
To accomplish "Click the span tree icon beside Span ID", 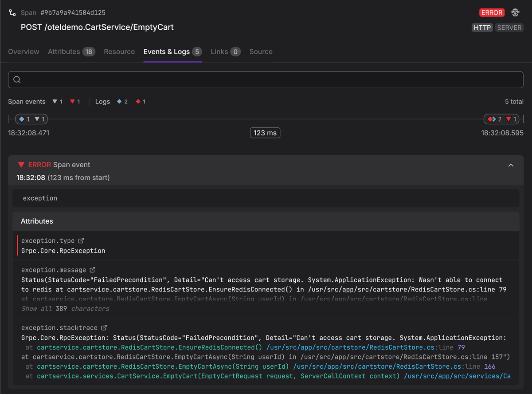I will 12,13.
